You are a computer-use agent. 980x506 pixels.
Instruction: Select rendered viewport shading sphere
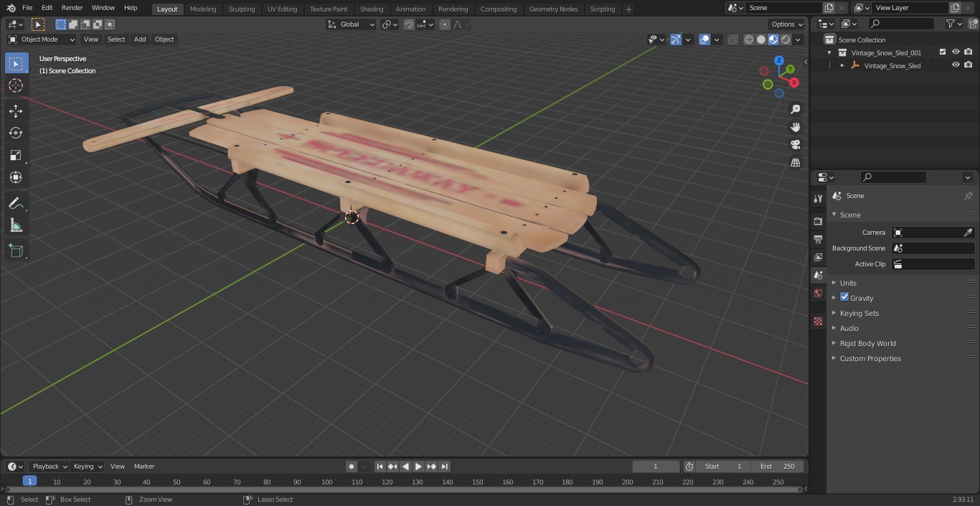pos(786,39)
